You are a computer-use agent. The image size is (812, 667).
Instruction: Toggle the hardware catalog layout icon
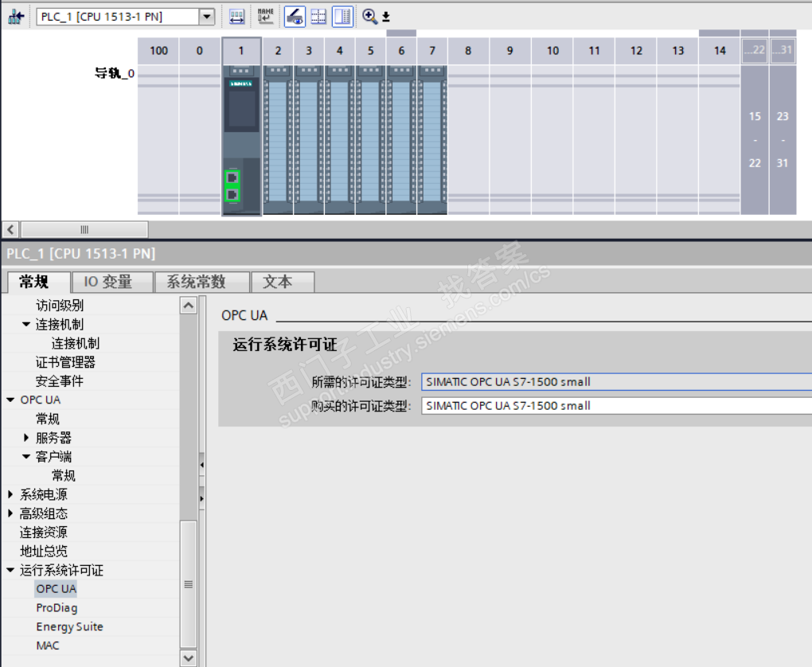click(x=343, y=17)
